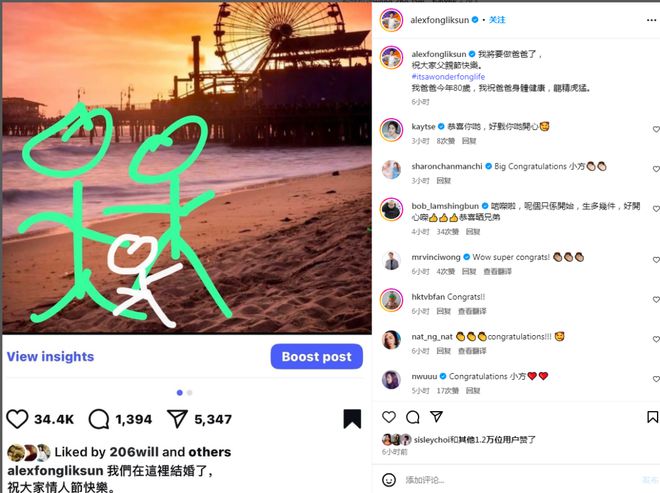The image size is (660, 493).
Task: Open View insights link
Action: pos(51,357)
